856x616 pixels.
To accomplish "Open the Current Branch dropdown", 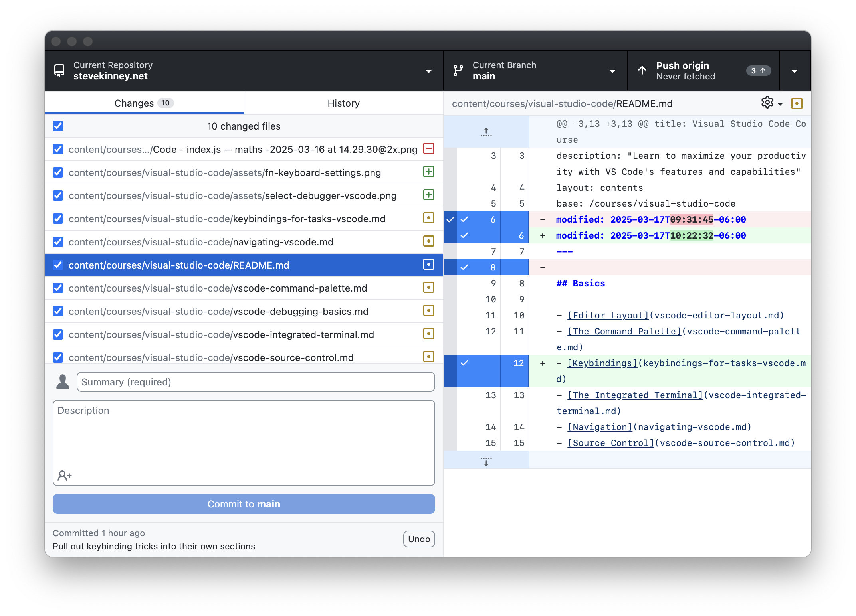I will pos(612,71).
